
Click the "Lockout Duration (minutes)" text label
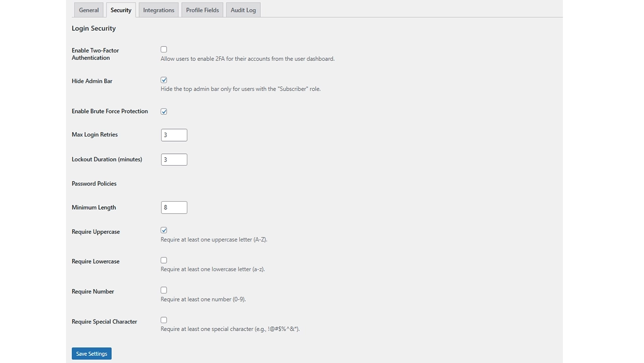tap(107, 159)
